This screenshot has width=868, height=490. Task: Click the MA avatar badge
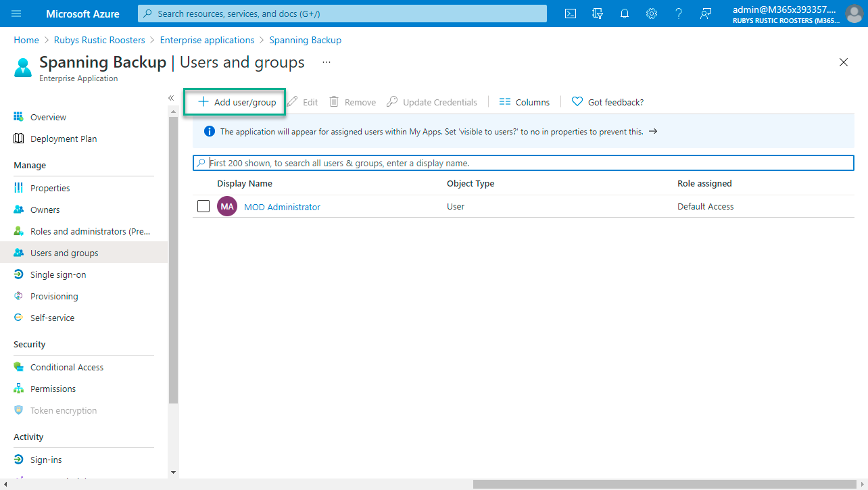pyautogui.click(x=227, y=206)
